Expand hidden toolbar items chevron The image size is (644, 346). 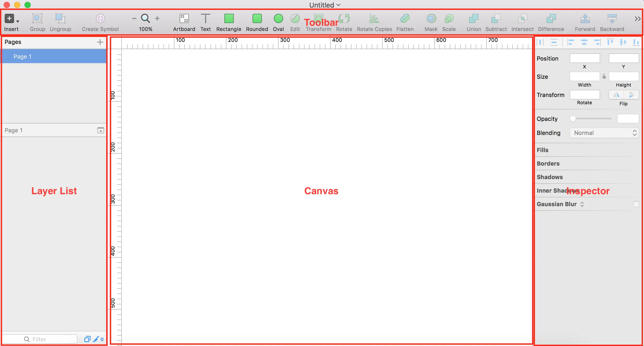637,19
